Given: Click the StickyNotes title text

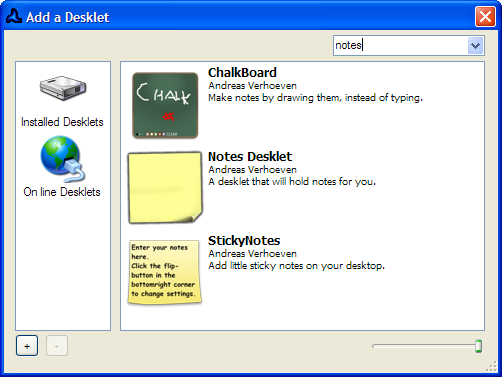Looking at the screenshot, I should [244, 241].
